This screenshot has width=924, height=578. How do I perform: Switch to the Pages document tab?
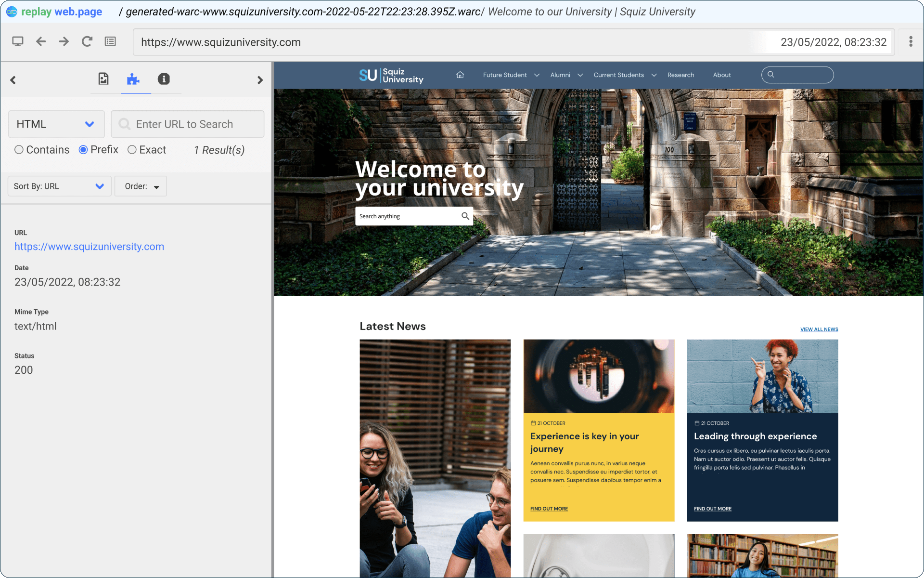(x=103, y=79)
